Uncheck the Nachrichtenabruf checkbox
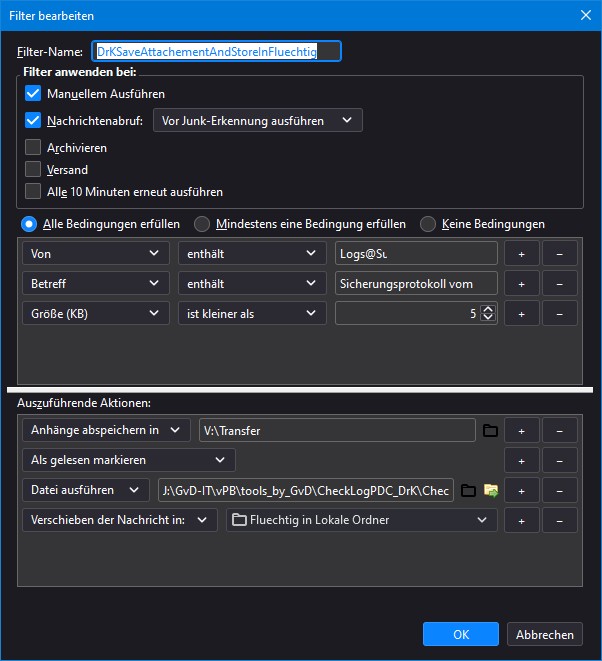This screenshot has height=661, width=602. coord(33,120)
